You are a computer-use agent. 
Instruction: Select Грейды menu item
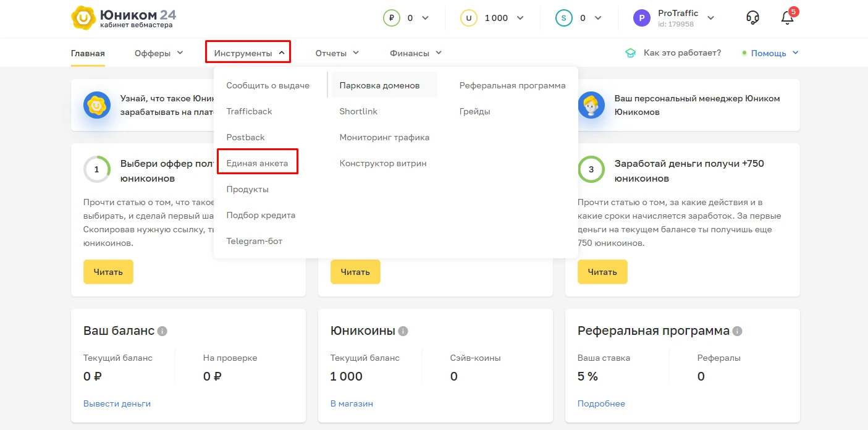(x=474, y=111)
